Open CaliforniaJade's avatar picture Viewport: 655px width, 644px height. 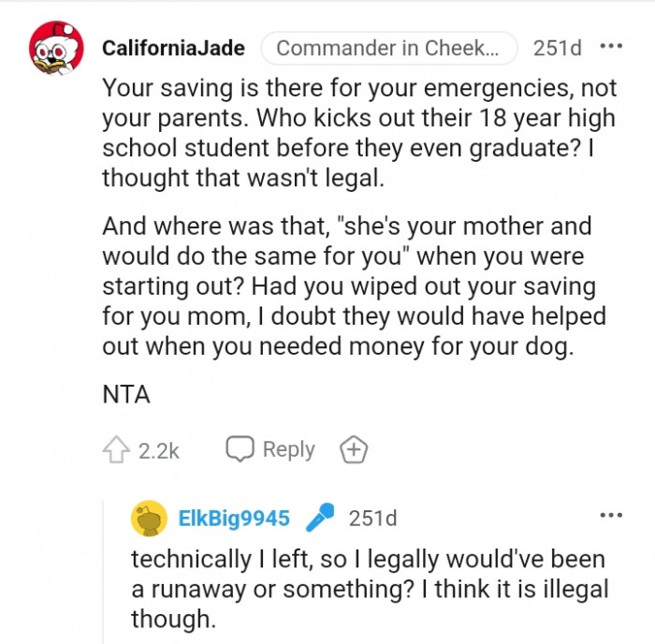click(x=55, y=48)
